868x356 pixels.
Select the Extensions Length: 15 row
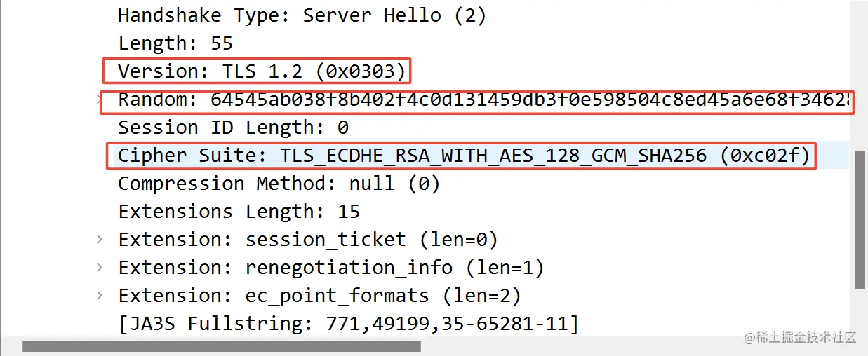239,212
